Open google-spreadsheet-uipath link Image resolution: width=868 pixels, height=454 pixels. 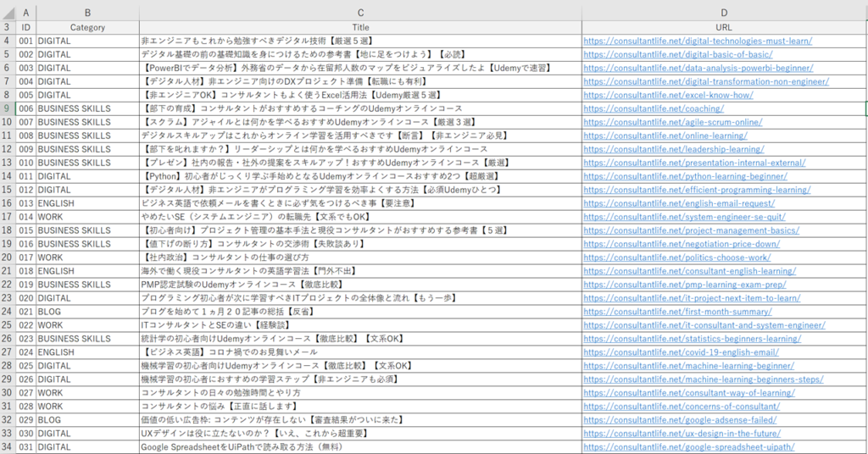click(688, 447)
